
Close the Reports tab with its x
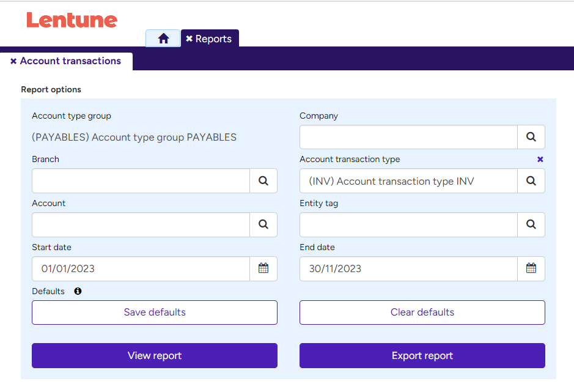[189, 39]
